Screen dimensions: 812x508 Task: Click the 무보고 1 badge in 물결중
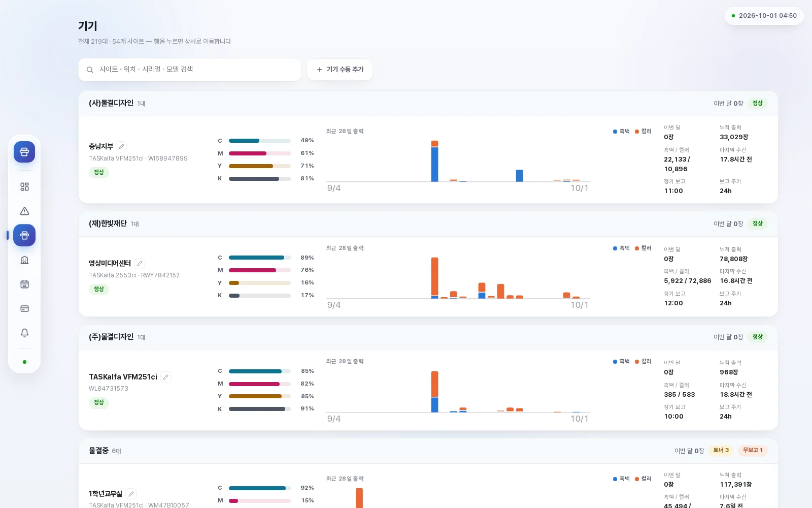753,451
